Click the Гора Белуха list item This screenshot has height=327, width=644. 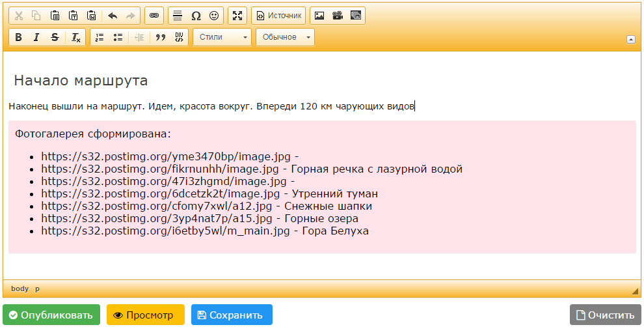coord(205,231)
